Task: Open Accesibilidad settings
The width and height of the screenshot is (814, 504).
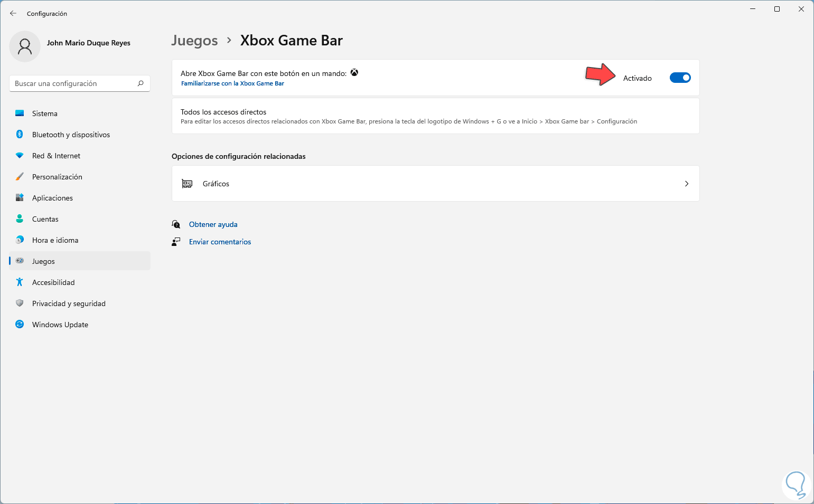Action: point(80,282)
